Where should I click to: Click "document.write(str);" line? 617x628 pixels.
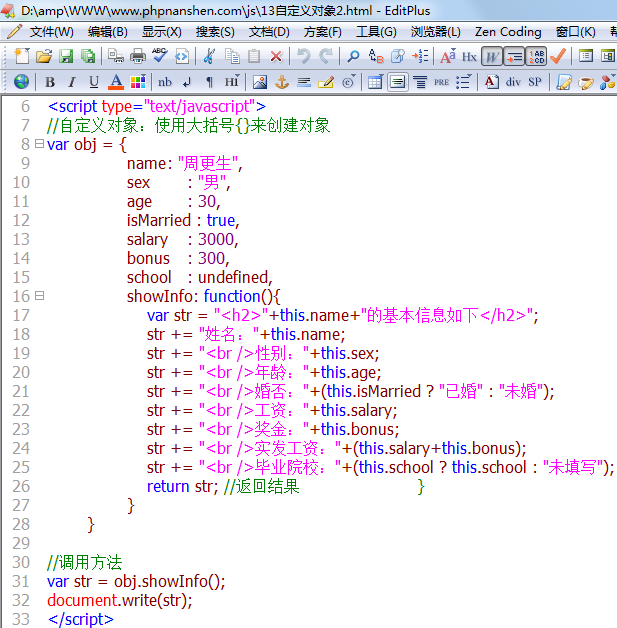(x=120, y=600)
